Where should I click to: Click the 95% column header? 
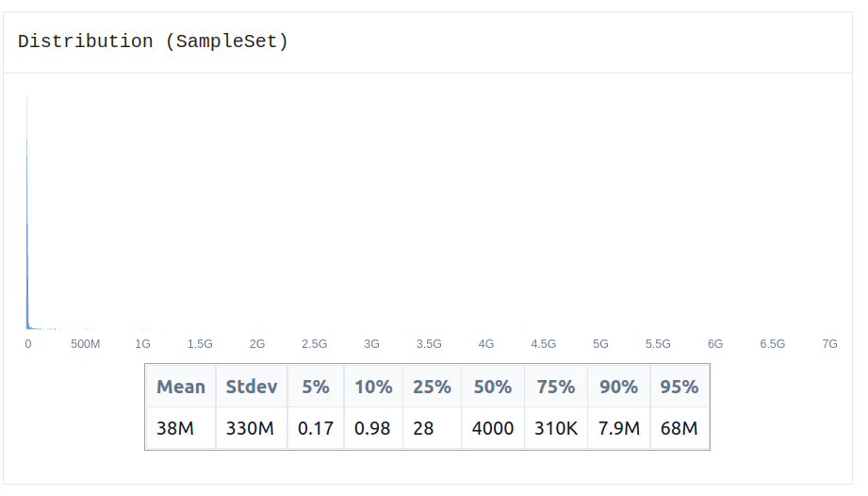pos(680,387)
